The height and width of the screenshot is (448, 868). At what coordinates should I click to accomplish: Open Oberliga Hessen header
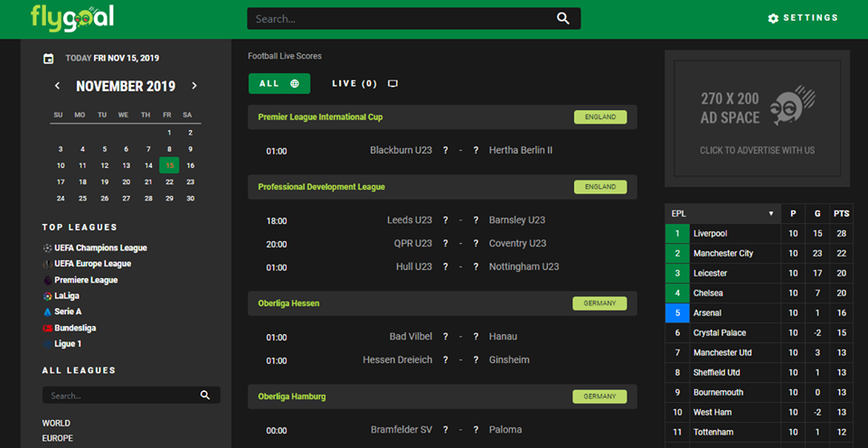tap(442, 303)
